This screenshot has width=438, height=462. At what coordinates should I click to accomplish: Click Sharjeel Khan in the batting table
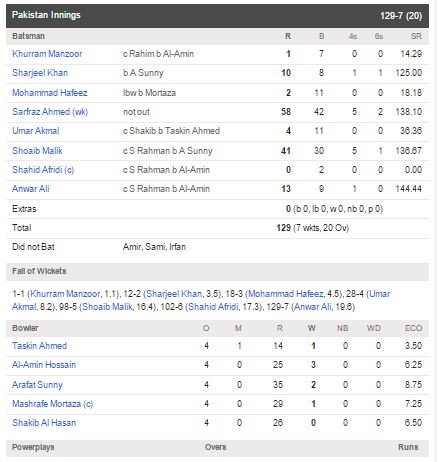click(40, 73)
